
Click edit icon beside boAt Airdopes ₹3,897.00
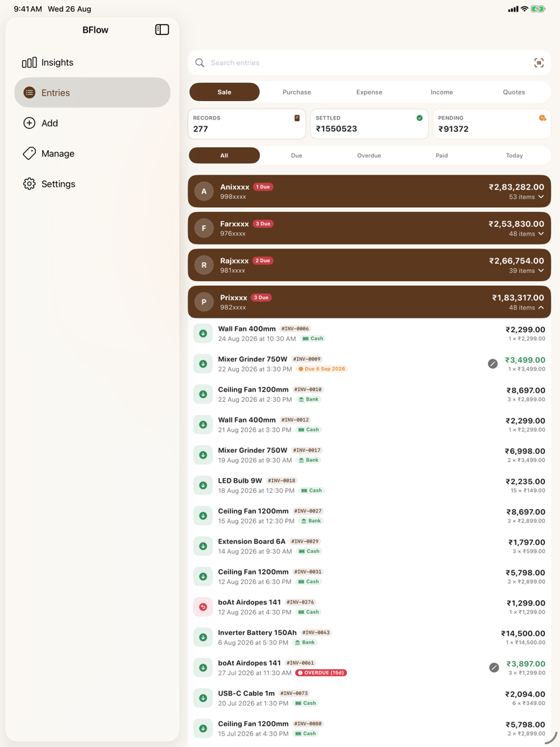click(494, 668)
